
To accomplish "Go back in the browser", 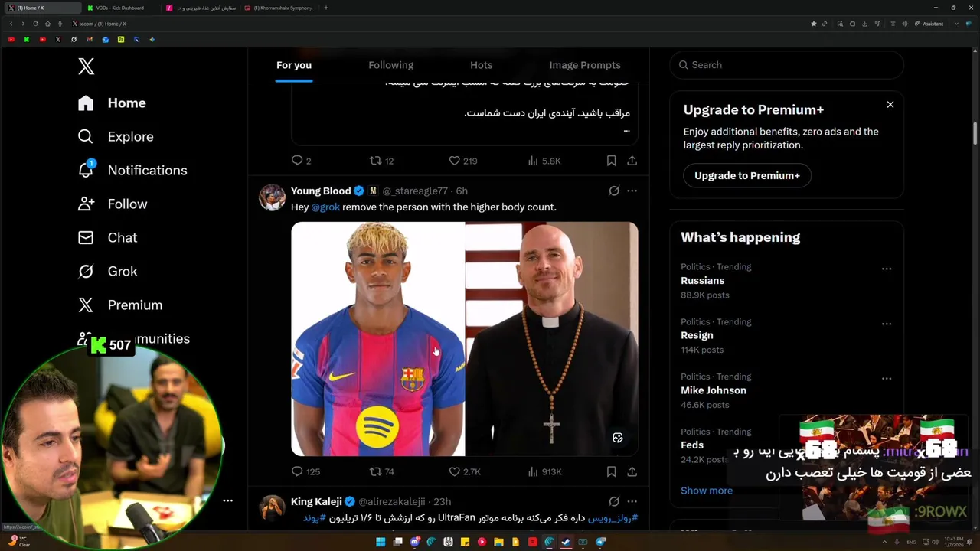I will point(11,24).
